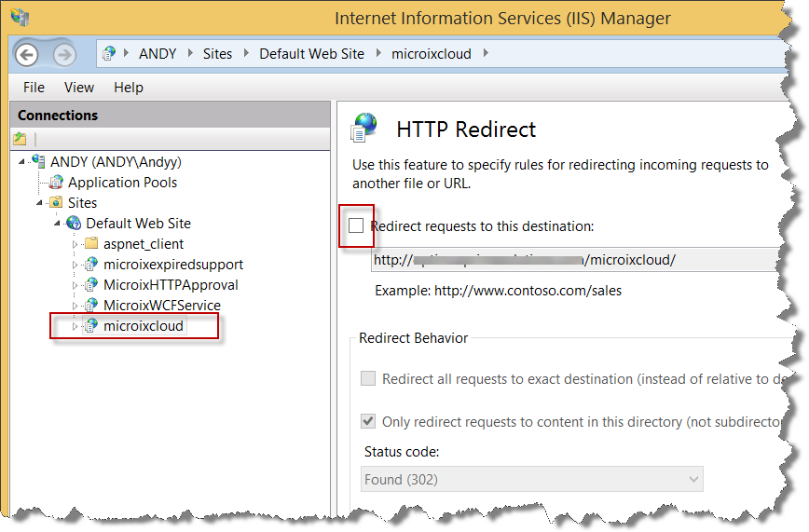The height and width of the screenshot is (532, 809).
Task: Toggle Only redirect requests in this directory
Action: [368, 422]
